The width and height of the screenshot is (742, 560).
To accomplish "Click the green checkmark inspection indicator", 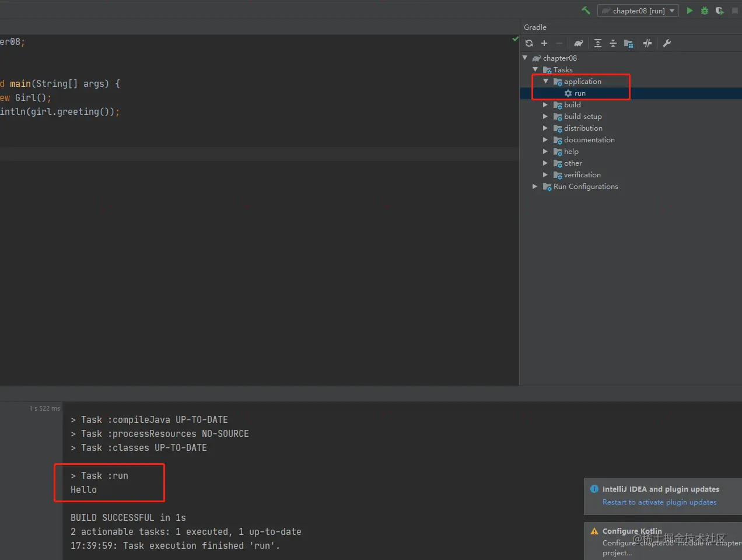I will (x=515, y=39).
